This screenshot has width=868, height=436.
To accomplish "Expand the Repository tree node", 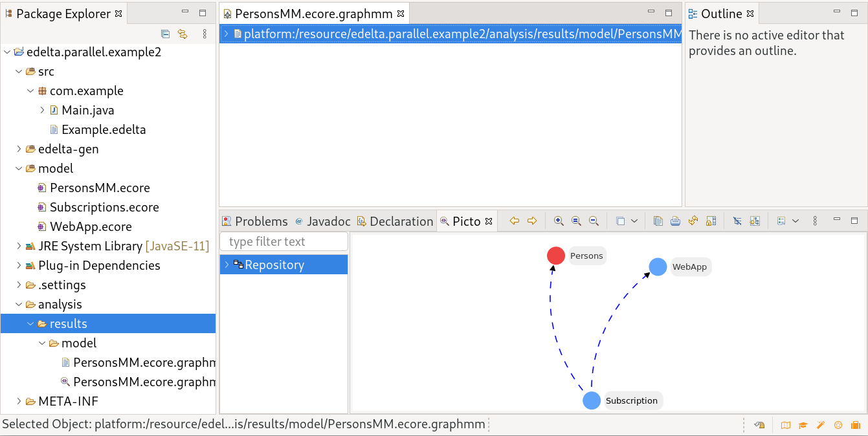I will coord(226,264).
